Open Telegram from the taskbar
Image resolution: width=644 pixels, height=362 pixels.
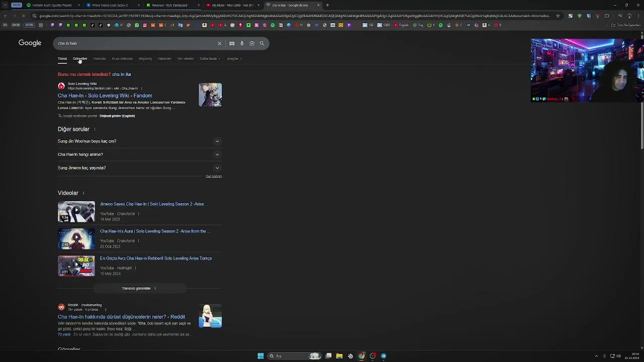[x=383, y=356]
